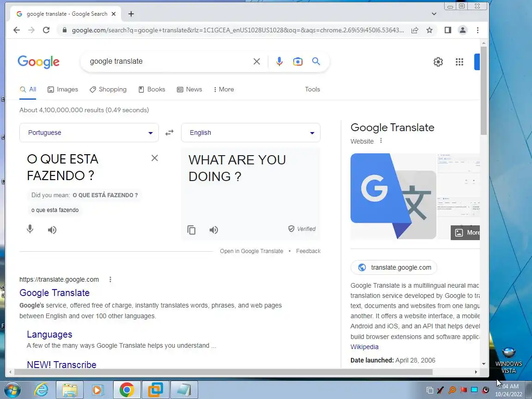Open the NEW! Transcribe sitelink
This screenshot has width=532, height=399.
coord(61,365)
